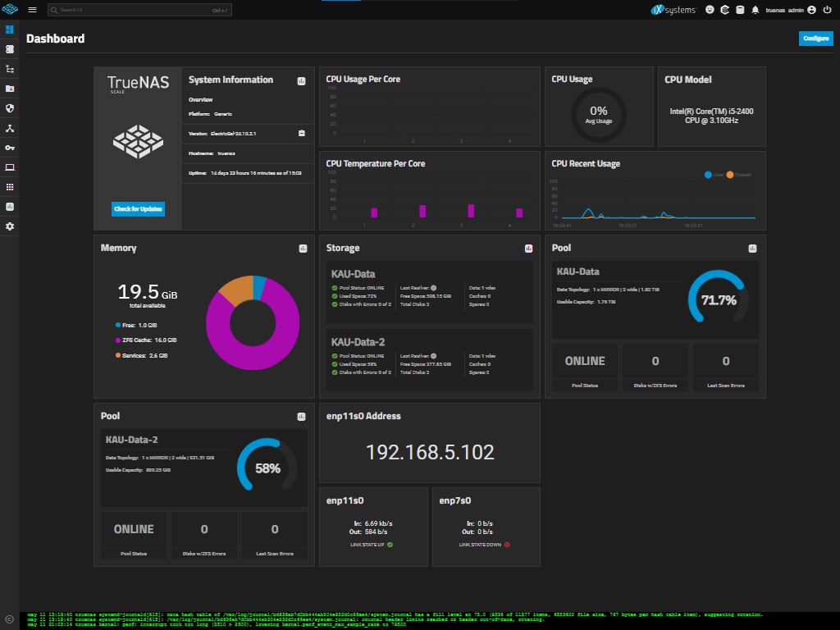Click the 0% Avg Usage CPU gauge
Screen dimensions: 840x630
598,114
